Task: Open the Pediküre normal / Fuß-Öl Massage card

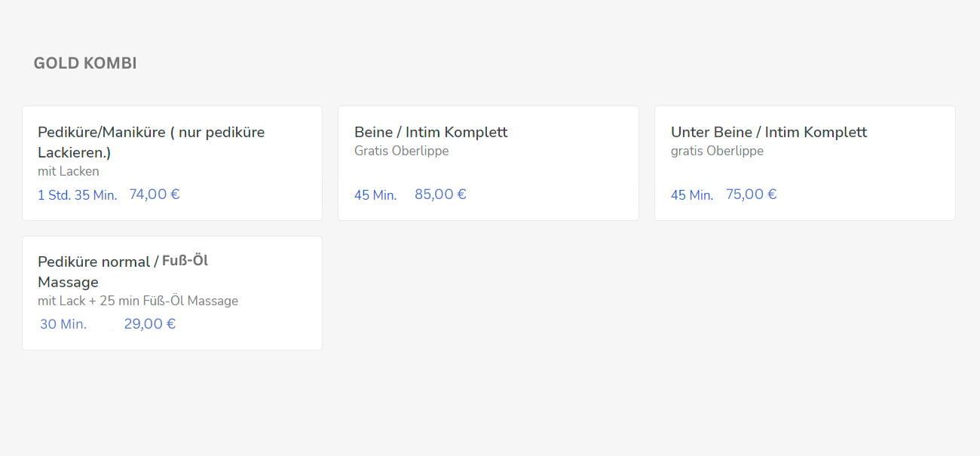Action: [x=172, y=293]
